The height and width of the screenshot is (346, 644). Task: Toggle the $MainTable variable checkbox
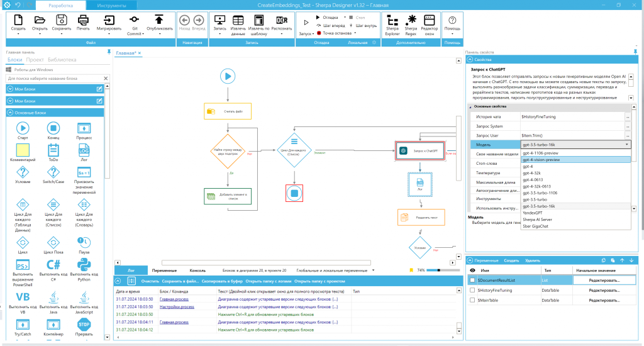472,300
